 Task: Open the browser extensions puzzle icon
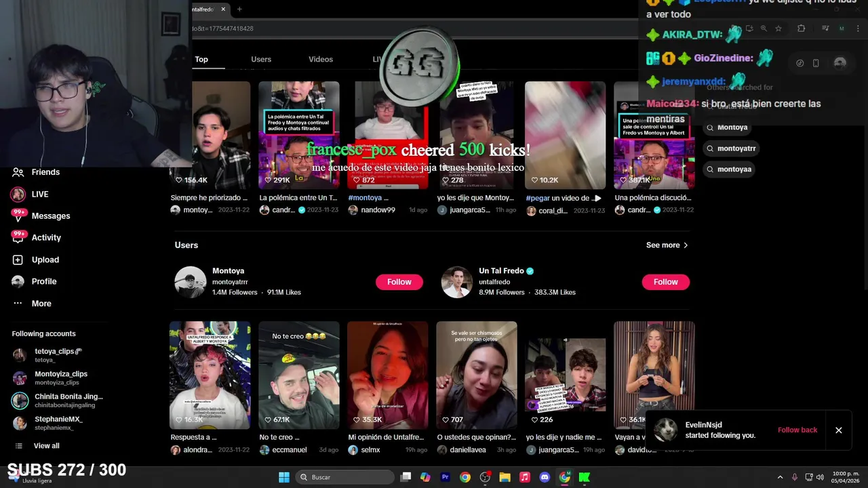pyautogui.click(x=801, y=28)
